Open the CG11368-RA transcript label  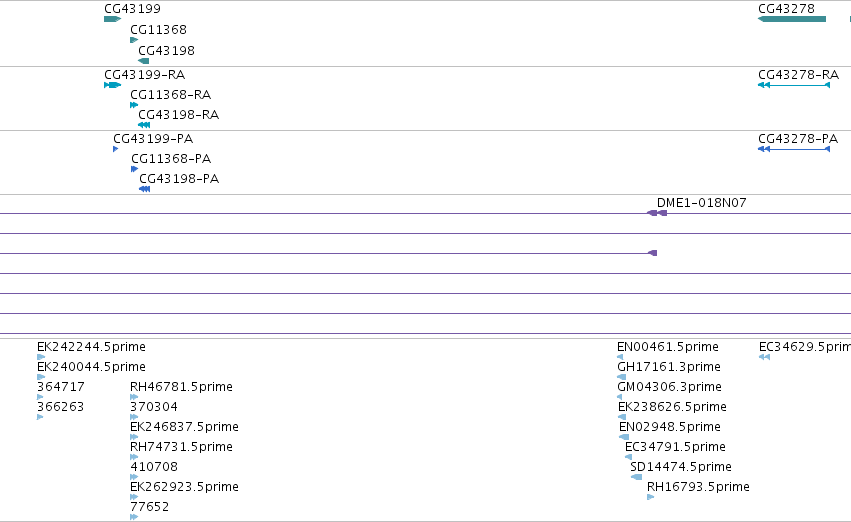tap(170, 95)
